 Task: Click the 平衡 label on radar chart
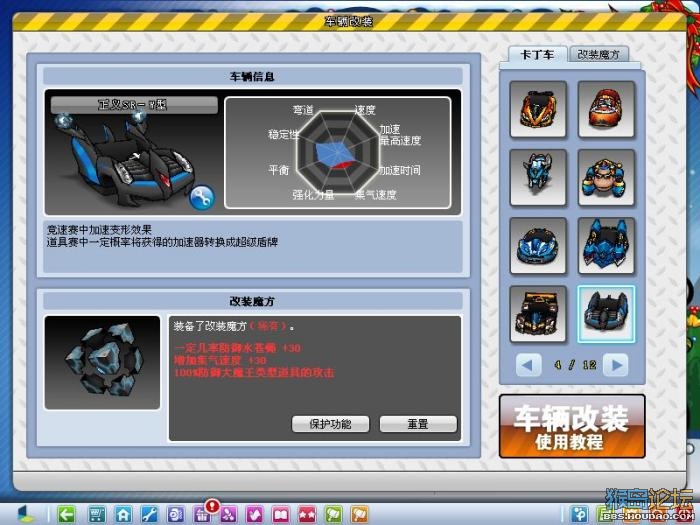click(279, 170)
